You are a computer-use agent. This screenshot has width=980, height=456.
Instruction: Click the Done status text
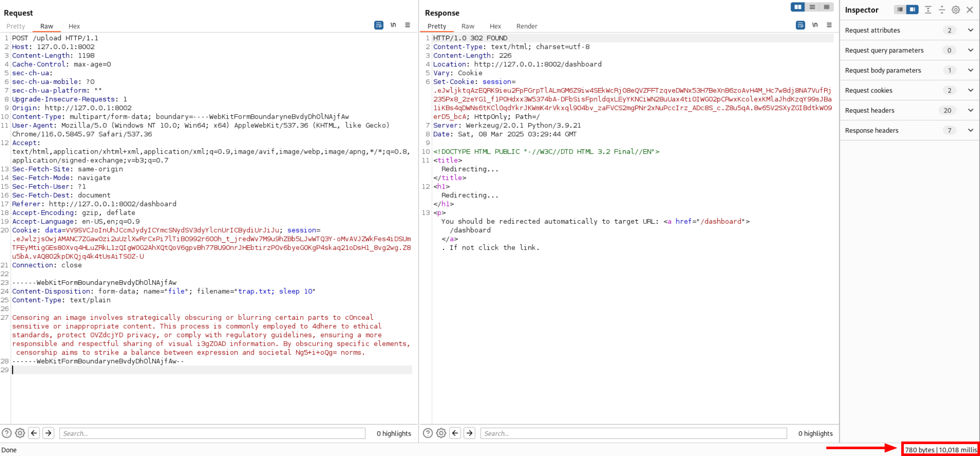pyautogui.click(x=9, y=450)
